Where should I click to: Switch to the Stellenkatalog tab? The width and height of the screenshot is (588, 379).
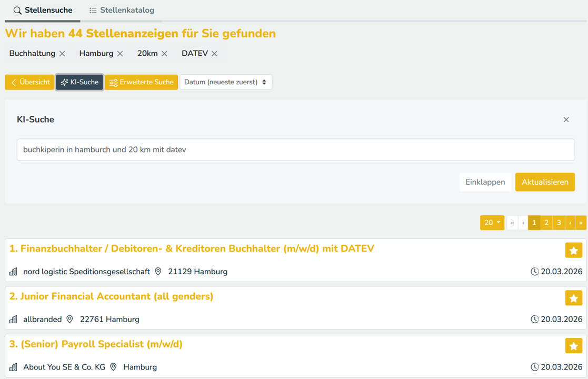[122, 11]
